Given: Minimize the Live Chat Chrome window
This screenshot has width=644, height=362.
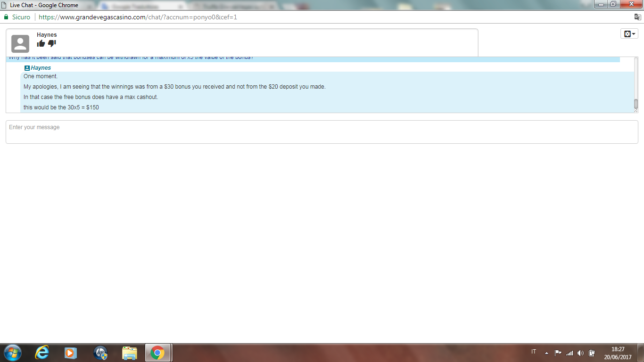Looking at the screenshot, I should pyautogui.click(x=601, y=4).
